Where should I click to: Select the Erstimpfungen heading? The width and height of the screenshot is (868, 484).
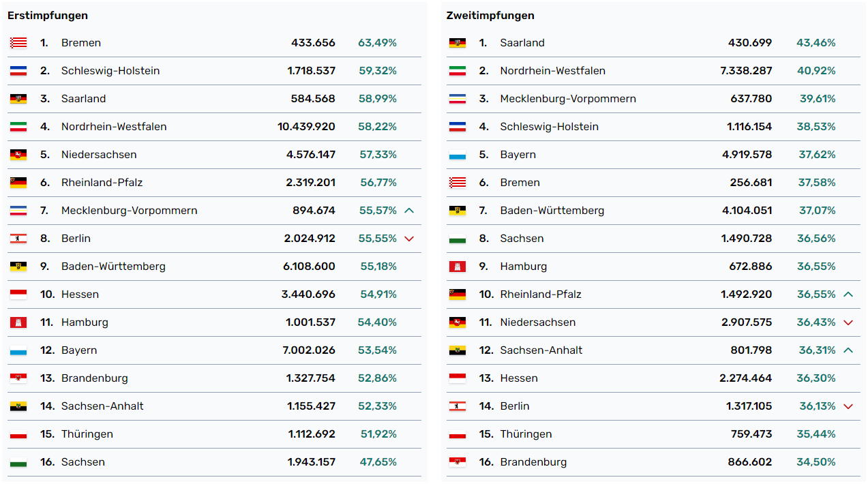(x=48, y=16)
